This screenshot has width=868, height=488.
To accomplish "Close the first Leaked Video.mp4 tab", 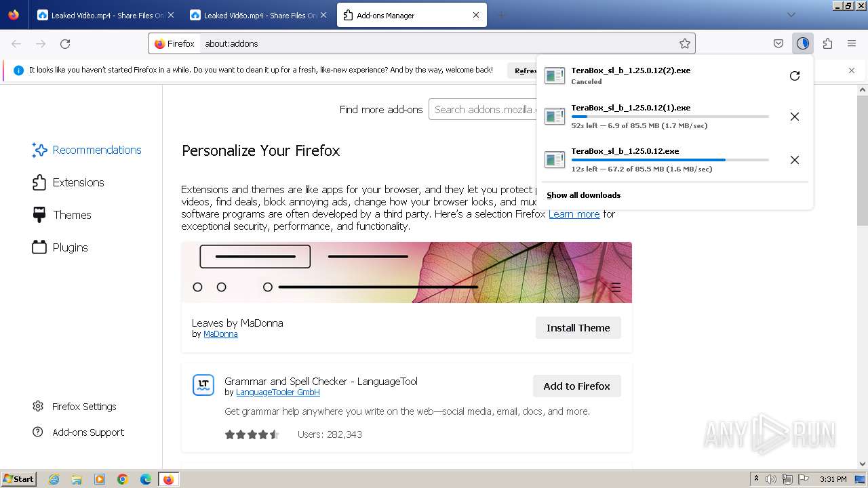I will coord(170,15).
